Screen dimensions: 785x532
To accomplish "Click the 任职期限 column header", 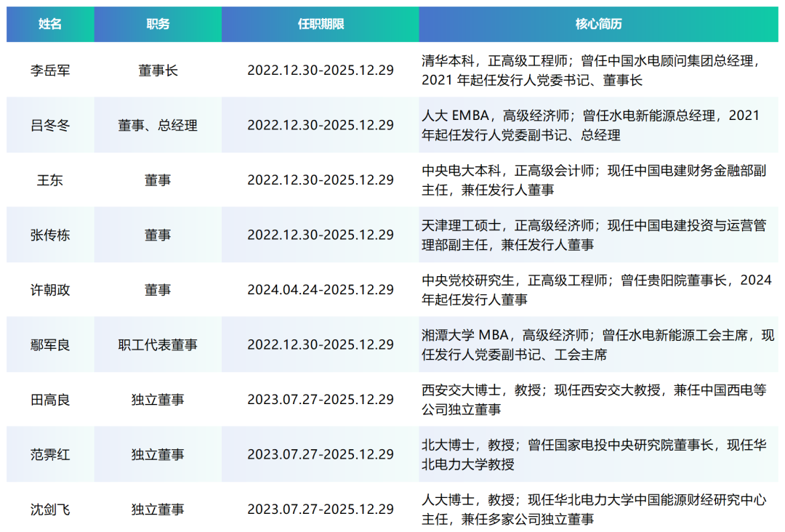I will tap(321, 24).
